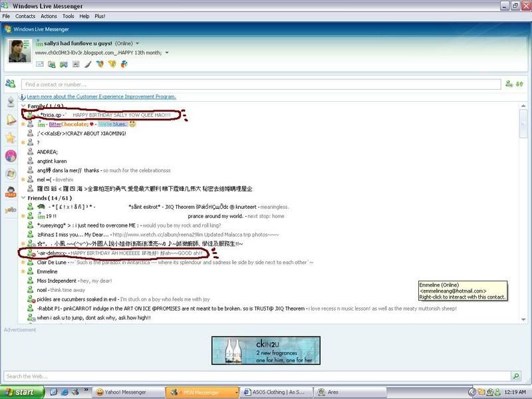Open the Tools menu

click(68, 16)
